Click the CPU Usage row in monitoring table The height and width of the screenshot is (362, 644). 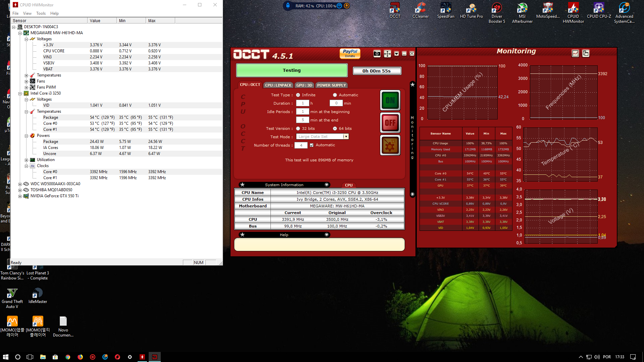[x=465, y=143]
